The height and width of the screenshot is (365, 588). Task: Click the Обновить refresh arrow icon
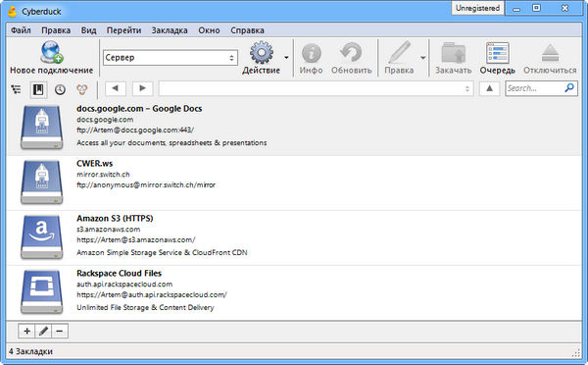tap(351, 52)
